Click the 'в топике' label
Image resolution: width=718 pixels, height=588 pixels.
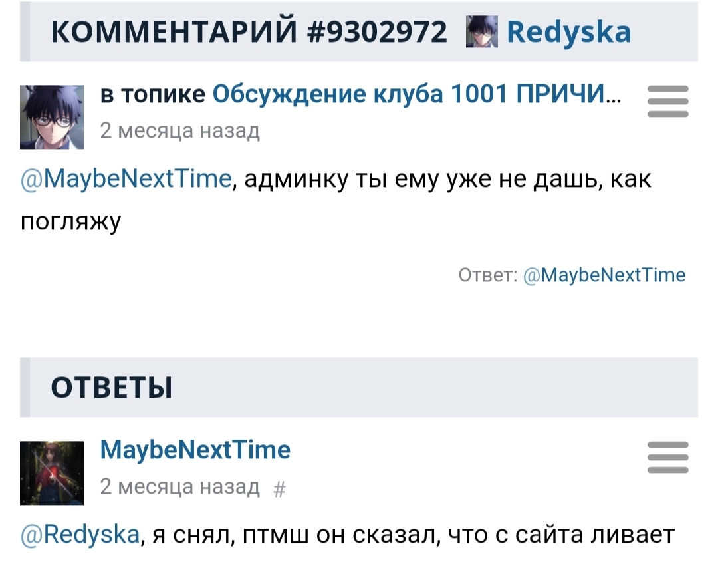[153, 96]
